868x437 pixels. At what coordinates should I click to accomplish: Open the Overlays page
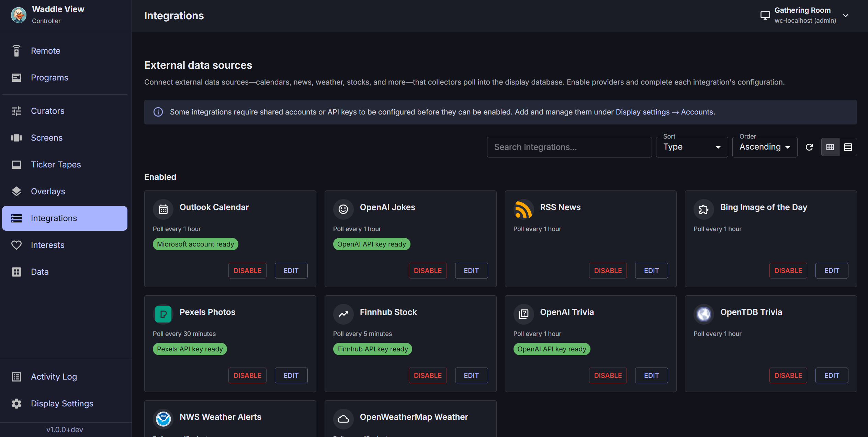[65, 191]
